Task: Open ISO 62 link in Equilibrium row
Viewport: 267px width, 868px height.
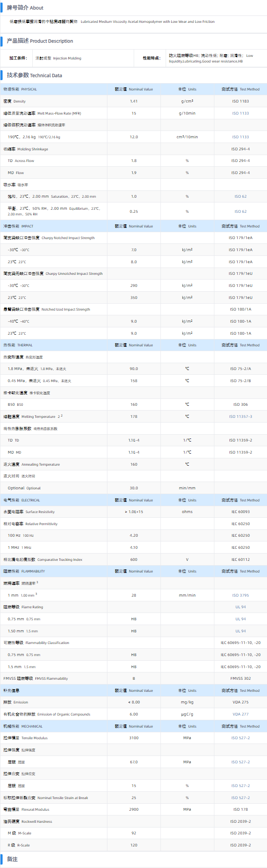Action: (240, 212)
